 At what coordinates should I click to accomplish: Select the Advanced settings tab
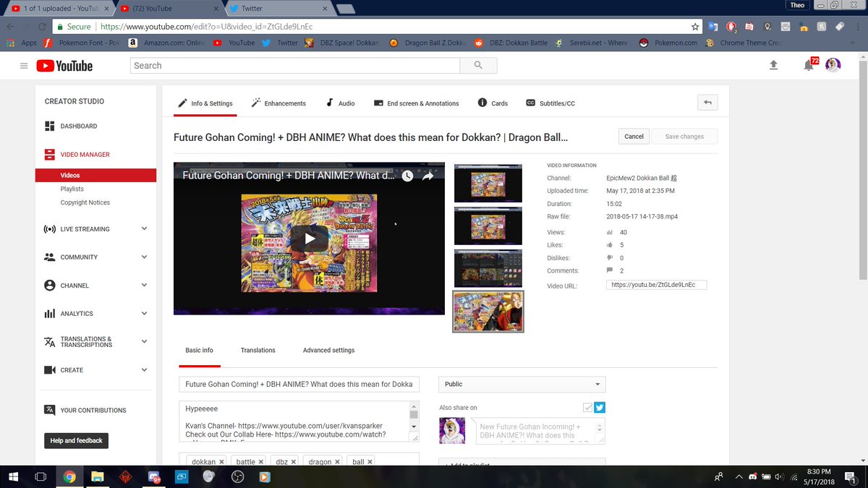click(x=328, y=351)
